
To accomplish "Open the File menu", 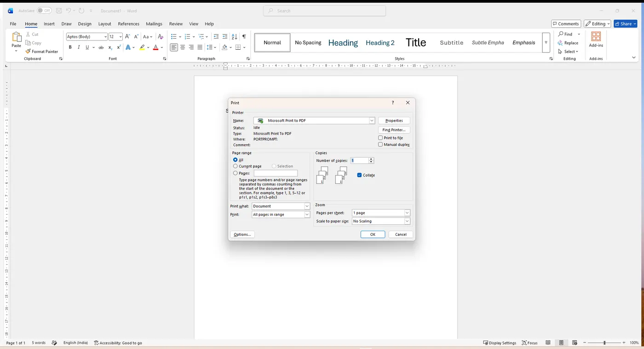I will pyautogui.click(x=13, y=24).
